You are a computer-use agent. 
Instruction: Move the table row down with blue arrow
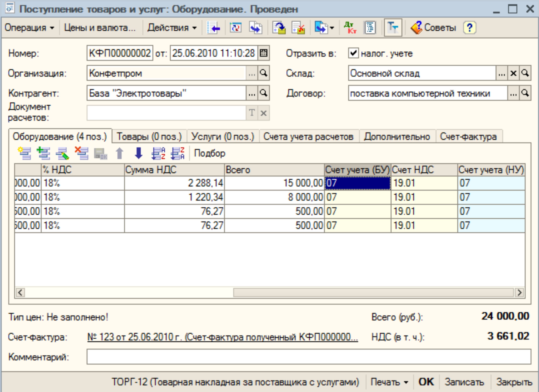[x=139, y=153]
